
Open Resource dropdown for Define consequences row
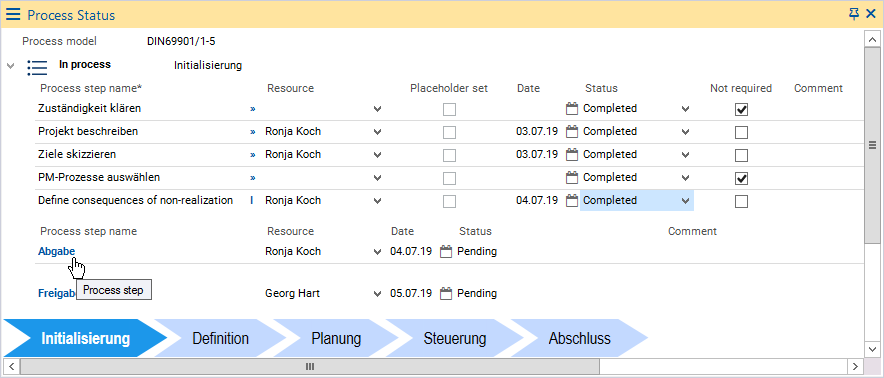(378, 201)
